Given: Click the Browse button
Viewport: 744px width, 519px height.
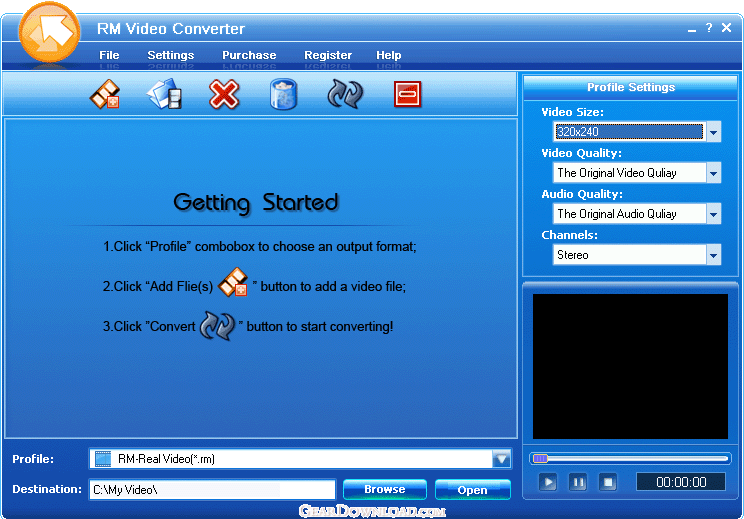Looking at the screenshot, I should pos(385,489).
